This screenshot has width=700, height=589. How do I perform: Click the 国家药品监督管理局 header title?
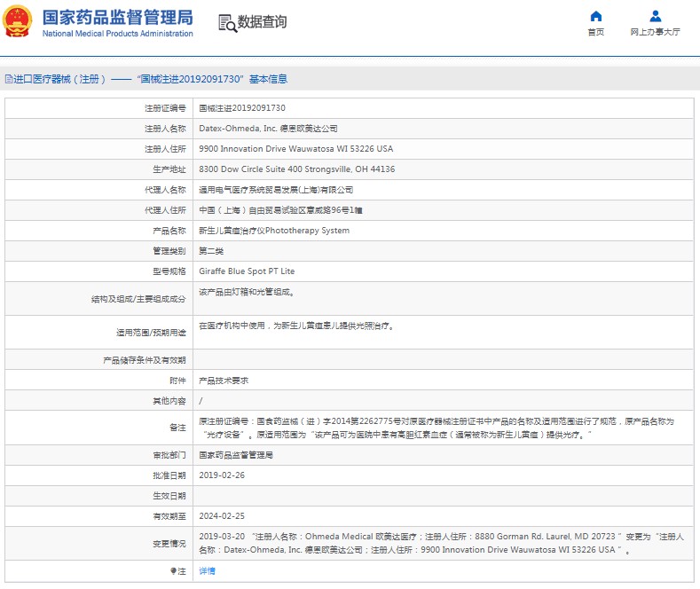118,18
